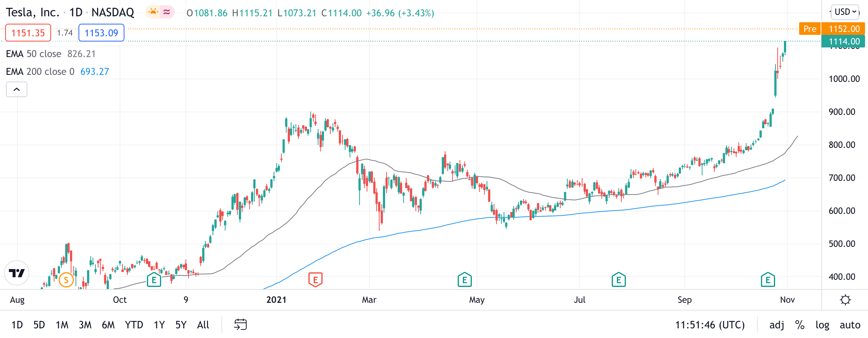Screen dimensions: 868x338
Task: Select the 1Y time range
Action: (159, 325)
